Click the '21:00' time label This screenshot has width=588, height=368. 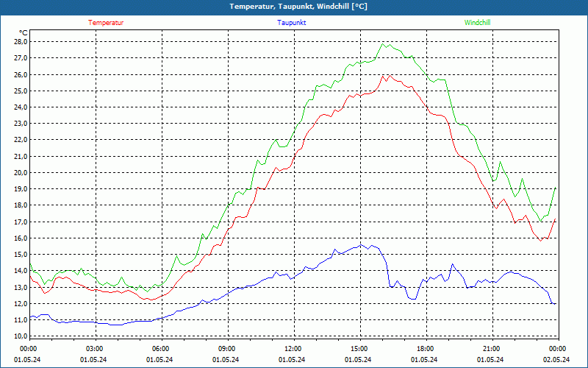[492, 349]
